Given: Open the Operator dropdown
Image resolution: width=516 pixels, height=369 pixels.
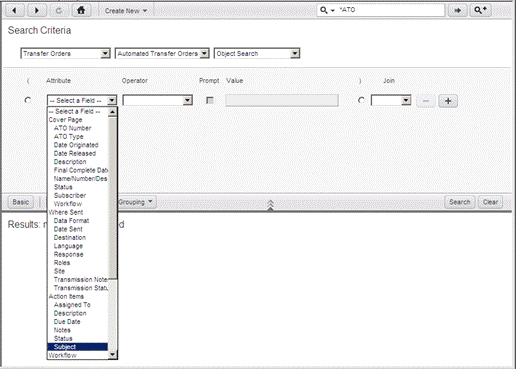Looking at the screenshot, I should 158,100.
